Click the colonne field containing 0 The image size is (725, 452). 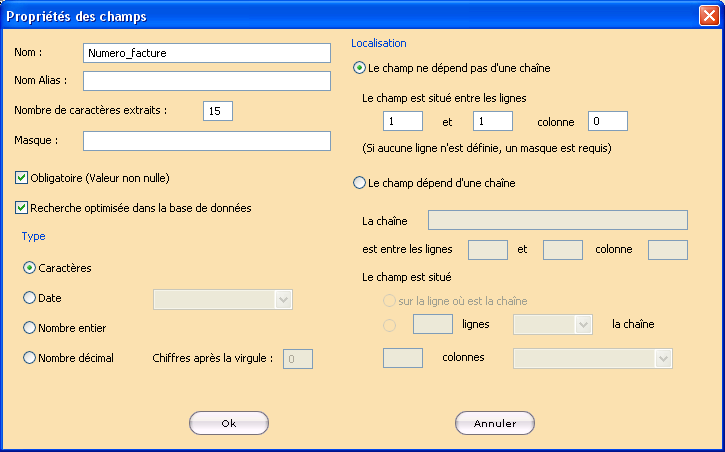[608, 121]
